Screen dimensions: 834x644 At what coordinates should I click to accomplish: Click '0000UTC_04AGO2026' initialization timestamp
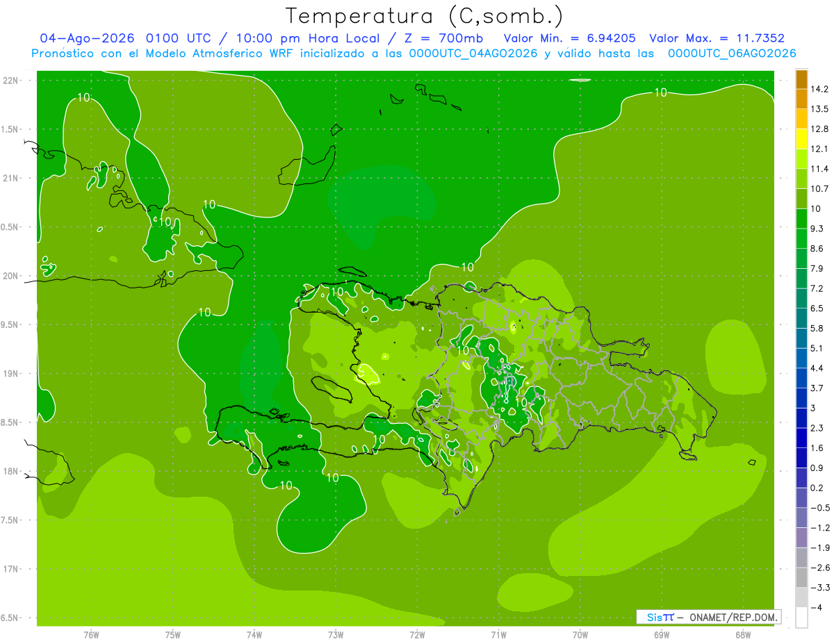click(x=473, y=53)
